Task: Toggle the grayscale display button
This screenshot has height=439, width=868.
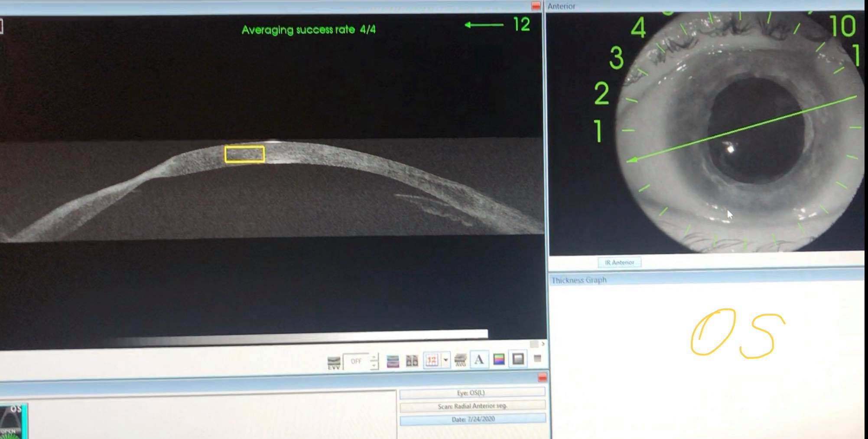Action: 518,359
